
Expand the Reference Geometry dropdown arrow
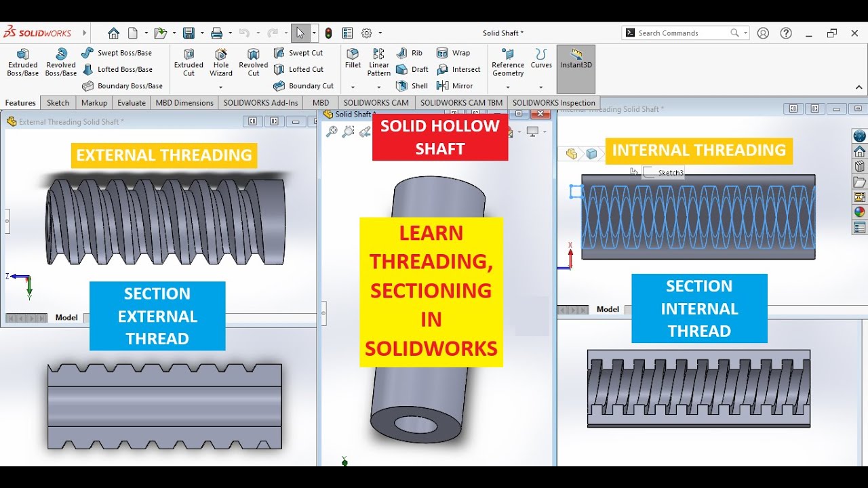click(x=508, y=87)
